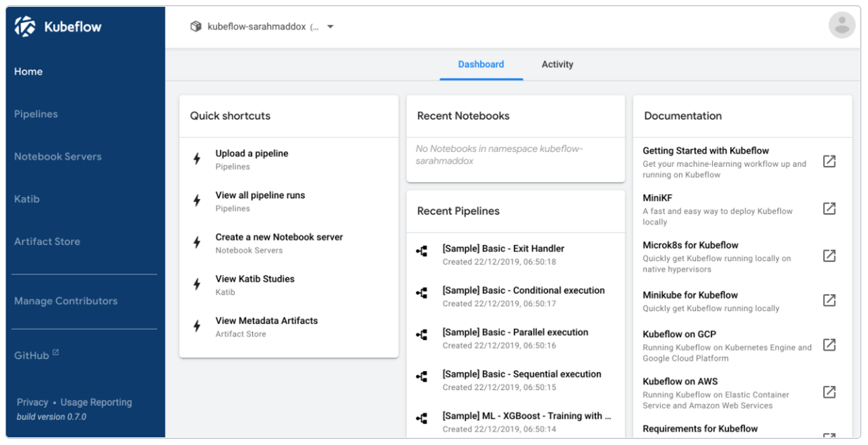The height and width of the screenshot is (445, 868).
Task: Click 'Created 22/12/2019, 06:50:14' timestamp
Action: 499,429
